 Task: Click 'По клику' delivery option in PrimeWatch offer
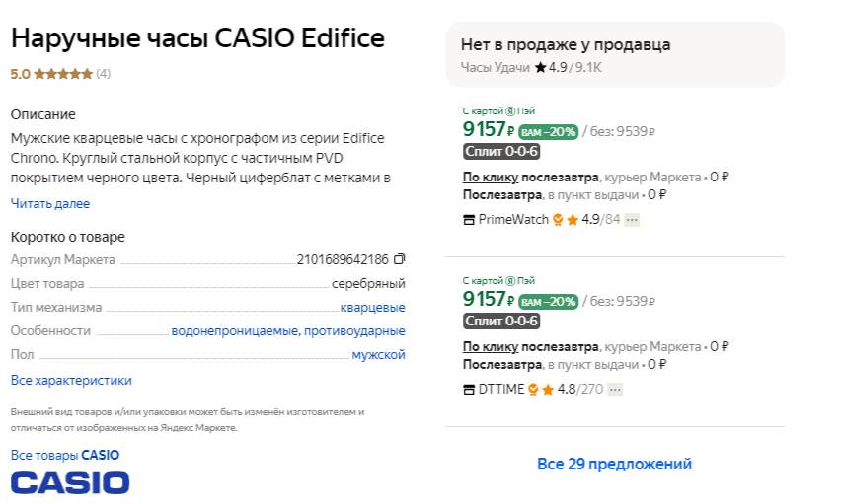coord(491,178)
